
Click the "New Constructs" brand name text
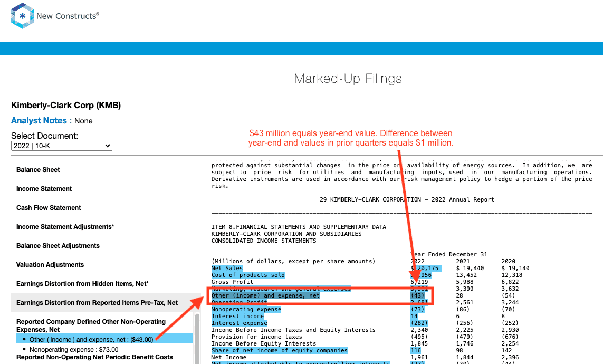tap(68, 16)
